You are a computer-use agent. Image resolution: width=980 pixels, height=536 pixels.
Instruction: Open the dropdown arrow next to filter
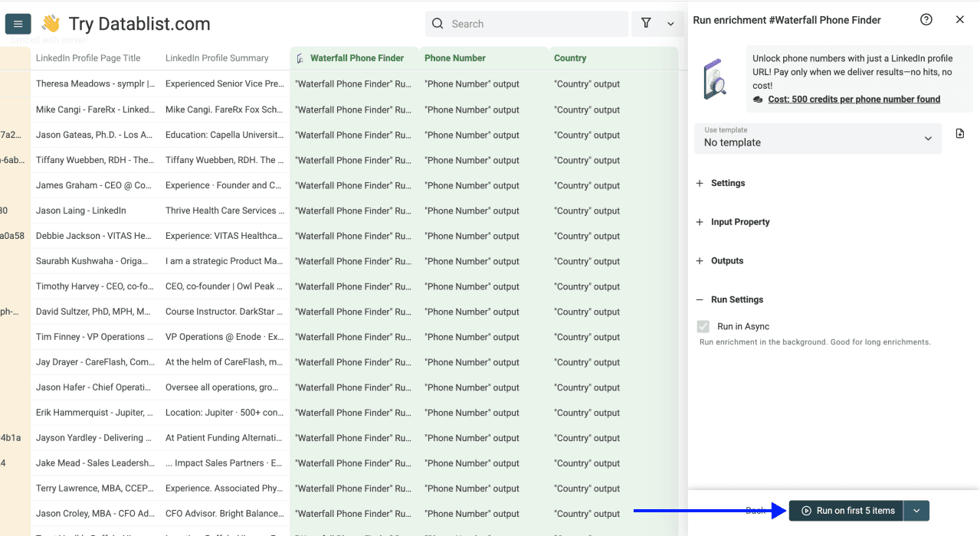click(x=670, y=24)
